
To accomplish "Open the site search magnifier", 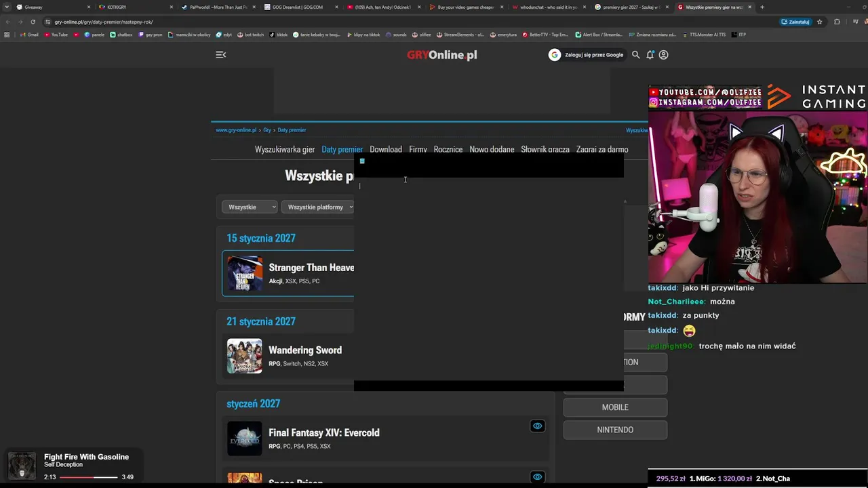I will (x=635, y=55).
